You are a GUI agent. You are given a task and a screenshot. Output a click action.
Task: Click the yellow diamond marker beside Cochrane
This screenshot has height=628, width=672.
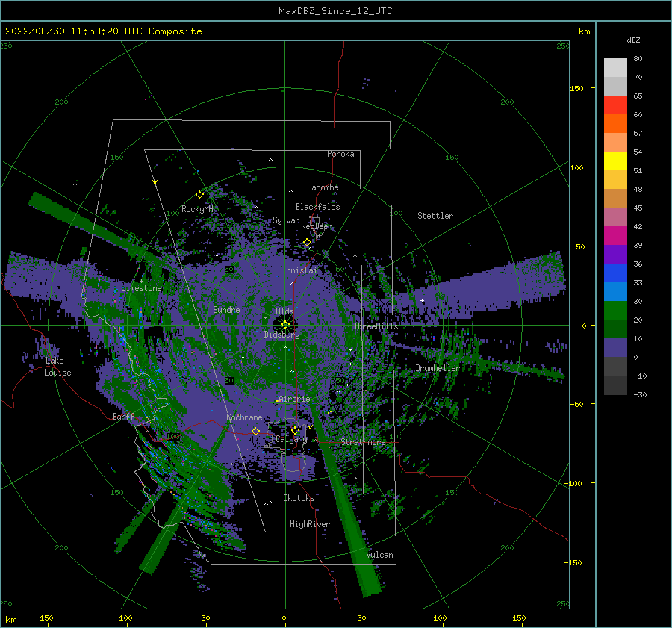point(256,431)
